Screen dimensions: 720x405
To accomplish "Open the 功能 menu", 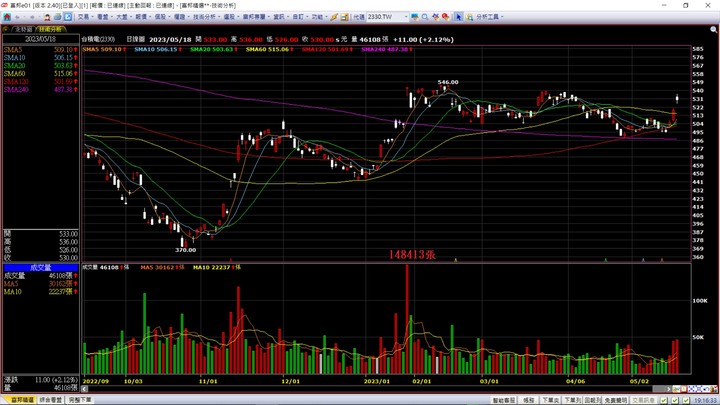I will tap(320, 17).
